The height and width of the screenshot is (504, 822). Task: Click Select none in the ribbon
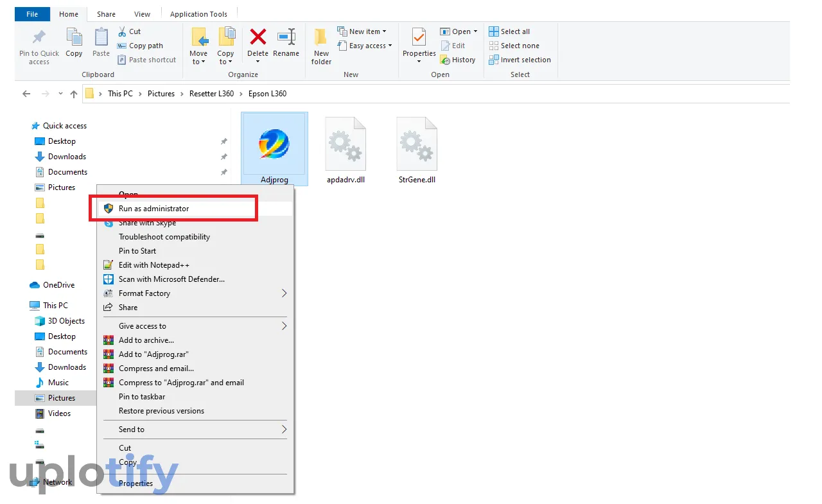pos(514,46)
